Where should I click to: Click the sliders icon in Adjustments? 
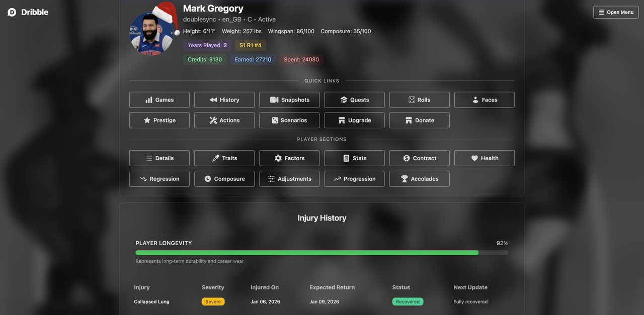coord(271,179)
